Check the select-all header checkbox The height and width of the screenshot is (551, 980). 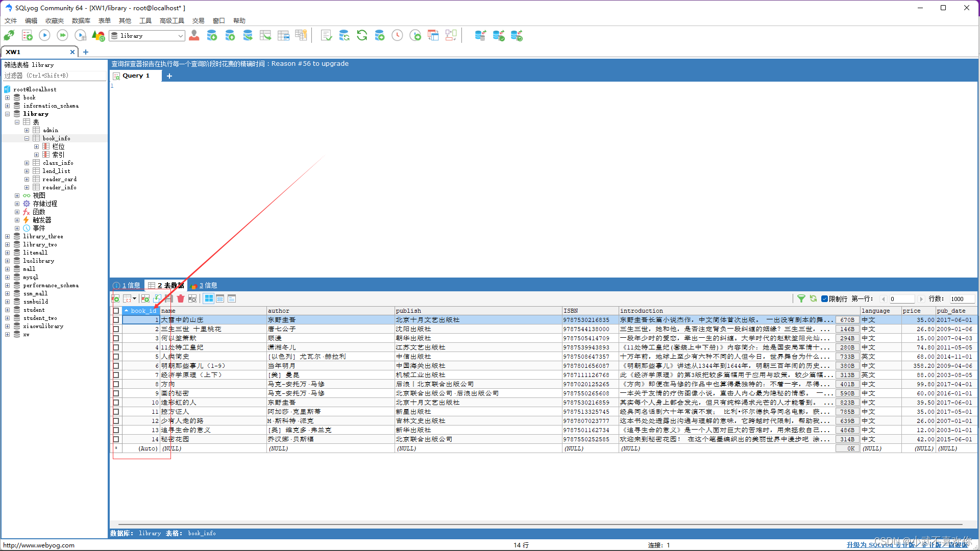point(116,311)
